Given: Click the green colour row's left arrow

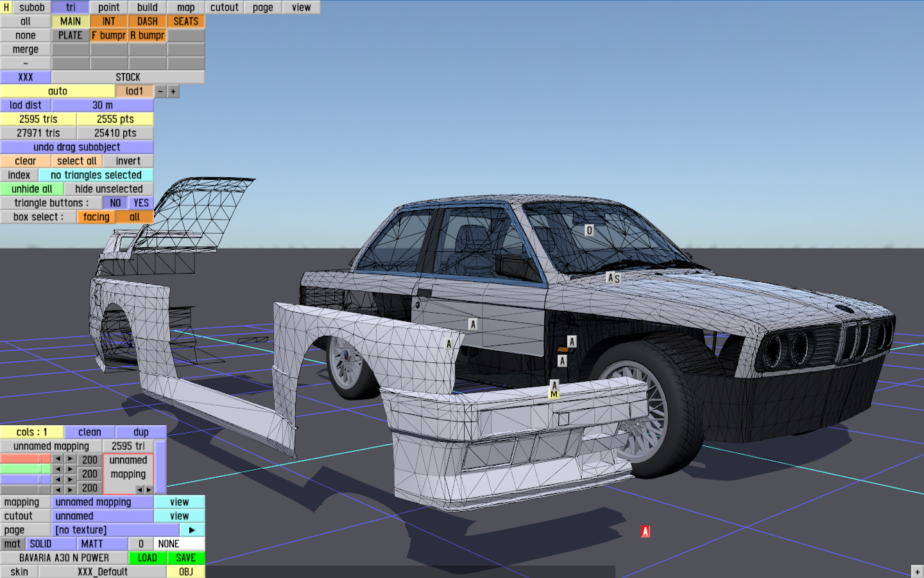Looking at the screenshot, I should click(x=58, y=469).
